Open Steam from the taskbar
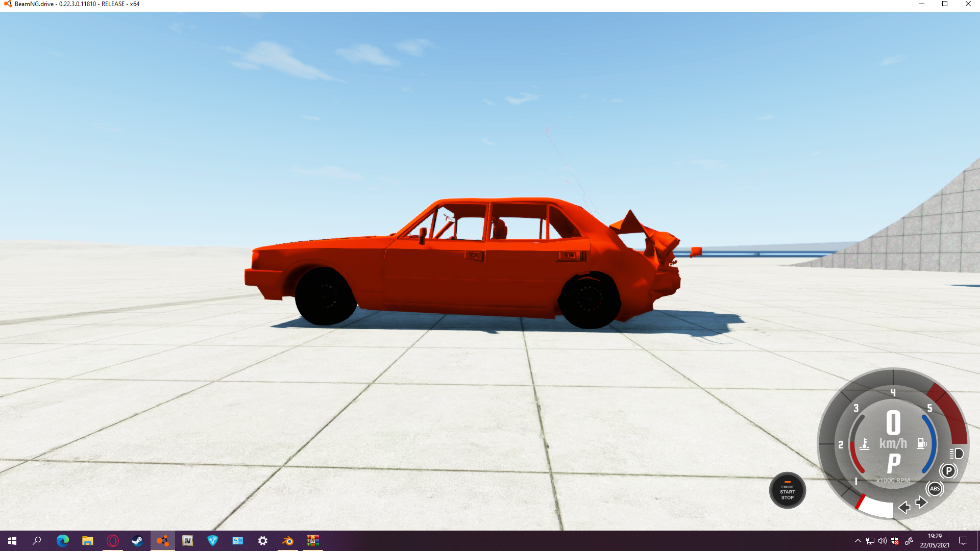The image size is (980, 551). click(137, 541)
